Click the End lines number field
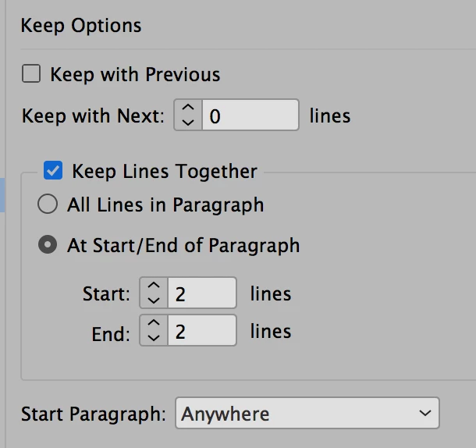This screenshot has height=448, width=476. [201, 331]
